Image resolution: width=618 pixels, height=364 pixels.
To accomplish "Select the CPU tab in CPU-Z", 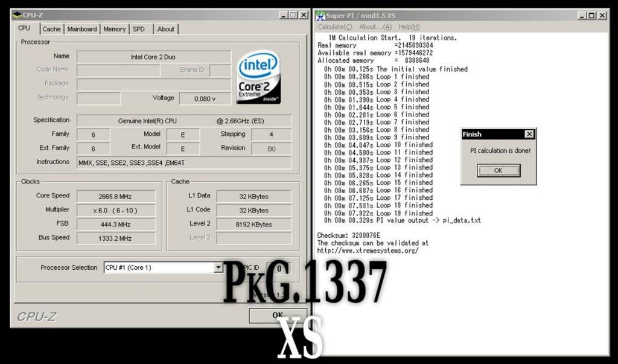I will [x=24, y=28].
